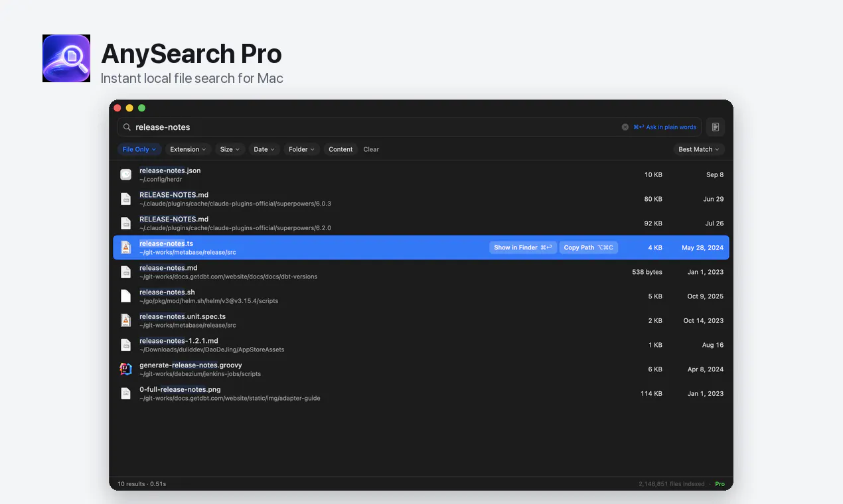
Task: Click the 114 KB size value
Action: [x=651, y=393]
